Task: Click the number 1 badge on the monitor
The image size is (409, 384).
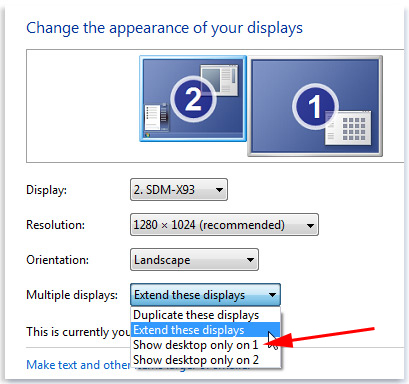Action: (x=315, y=106)
